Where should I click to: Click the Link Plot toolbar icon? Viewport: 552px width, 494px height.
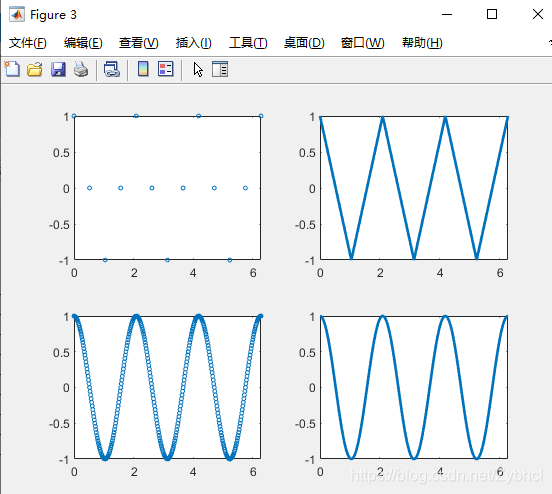pyautogui.click(x=112, y=69)
